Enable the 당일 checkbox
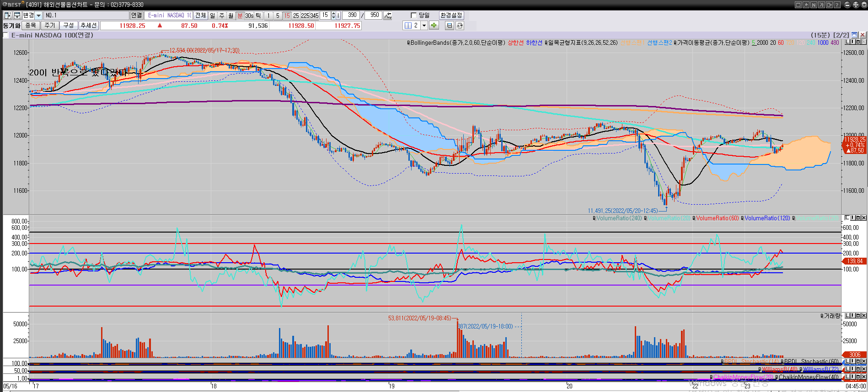 click(x=414, y=16)
